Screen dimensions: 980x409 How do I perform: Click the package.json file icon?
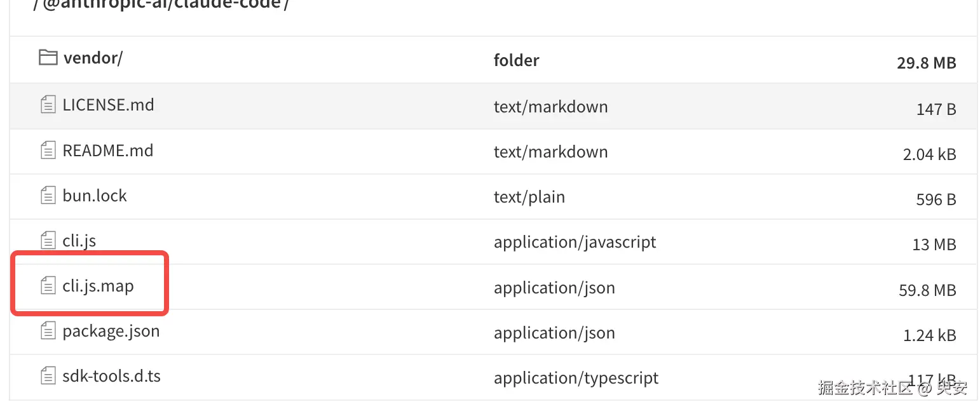48,331
